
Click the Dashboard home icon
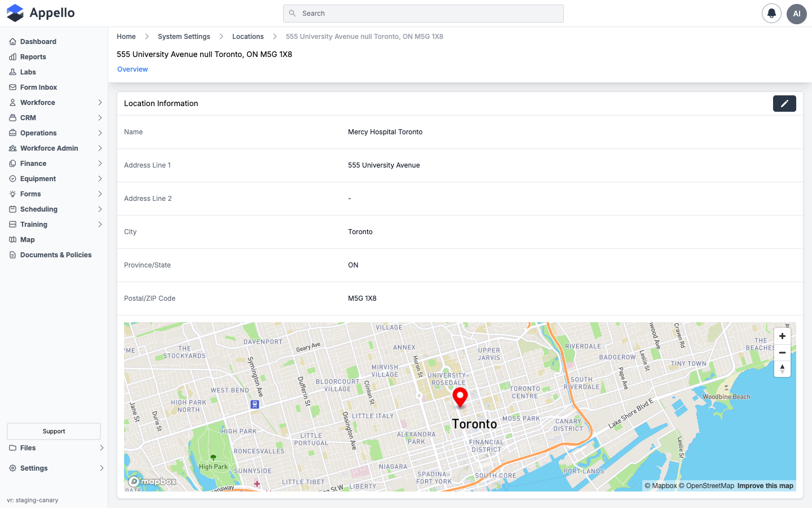(x=12, y=42)
